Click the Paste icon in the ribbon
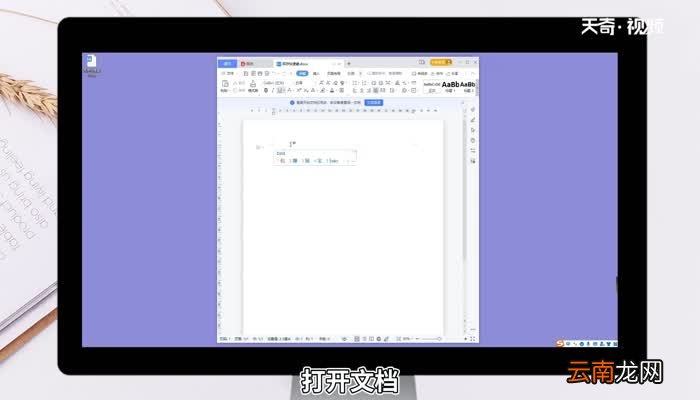Image resolution: width=700 pixels, height=400 pixels. pyautogui.click(x=225, y=83)
